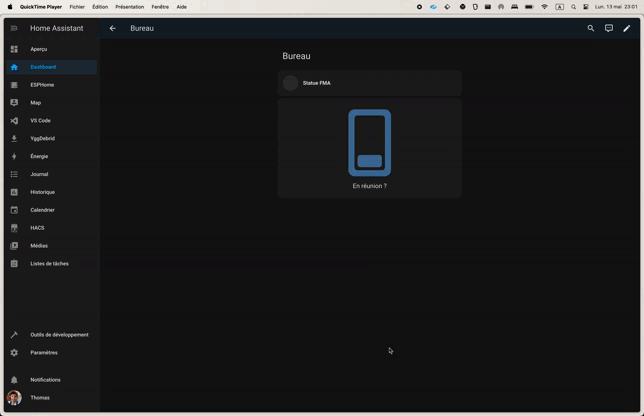Image resolution: width=644 pixels, height=416 pixels.
Task: Open the Aide menu in menu bar
Action: point(182,7)
